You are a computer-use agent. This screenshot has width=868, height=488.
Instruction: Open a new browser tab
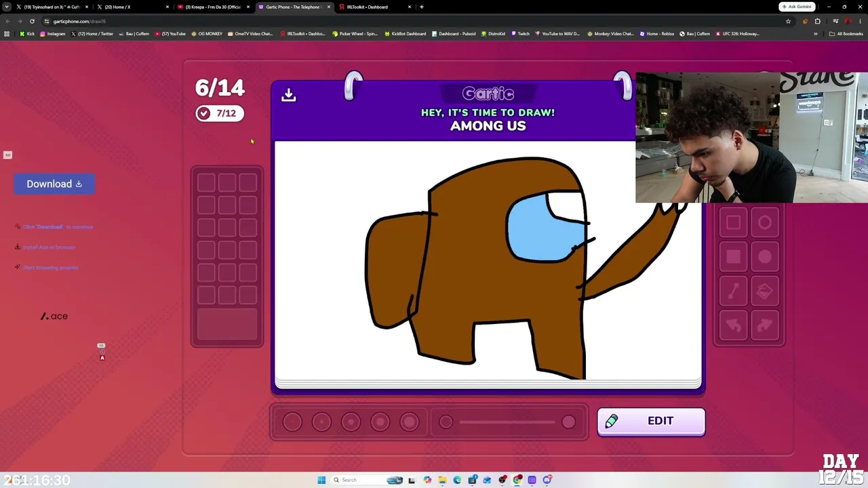(x=422, y=7)
